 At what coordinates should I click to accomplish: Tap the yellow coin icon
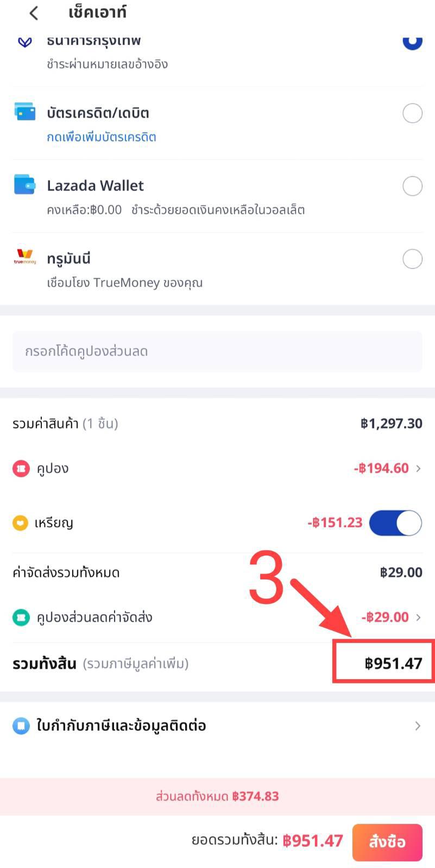(x=20, y=524)
